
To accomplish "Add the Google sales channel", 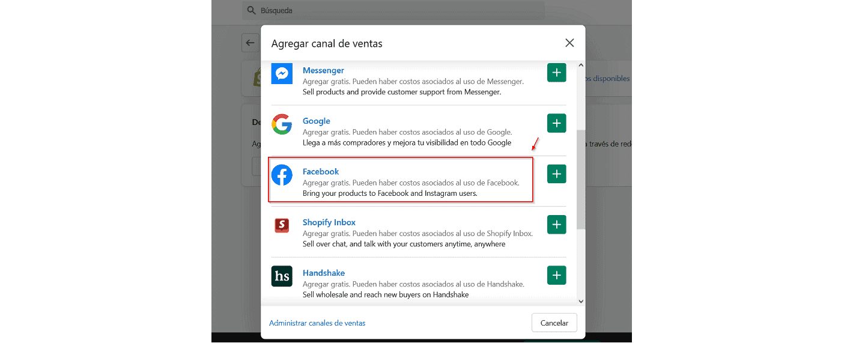I will [556, 123].
